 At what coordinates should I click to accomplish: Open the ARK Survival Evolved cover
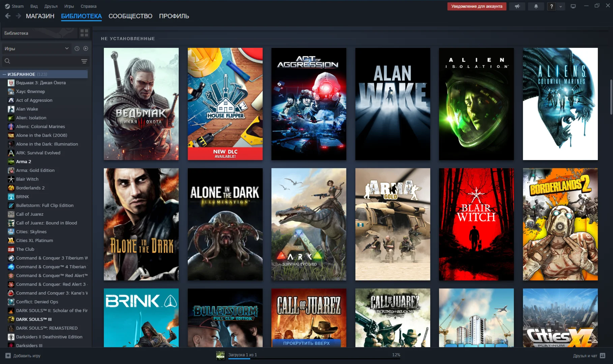tap(309, 224)
